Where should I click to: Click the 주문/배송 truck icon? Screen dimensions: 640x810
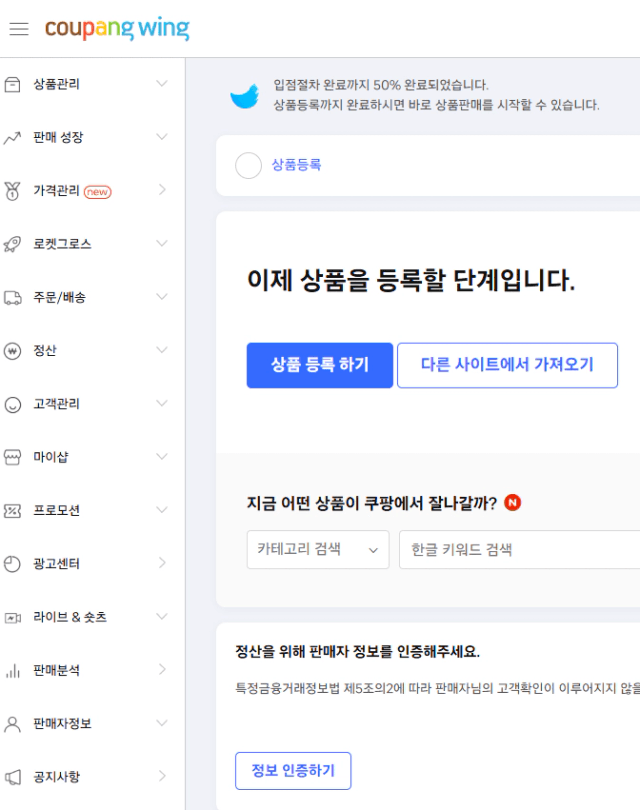click(x=12, y=298)
